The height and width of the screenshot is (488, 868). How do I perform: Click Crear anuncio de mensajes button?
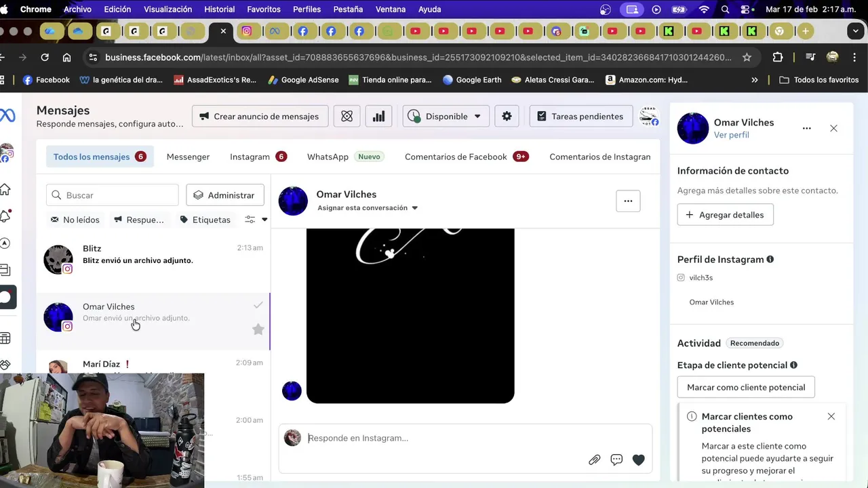260,116
